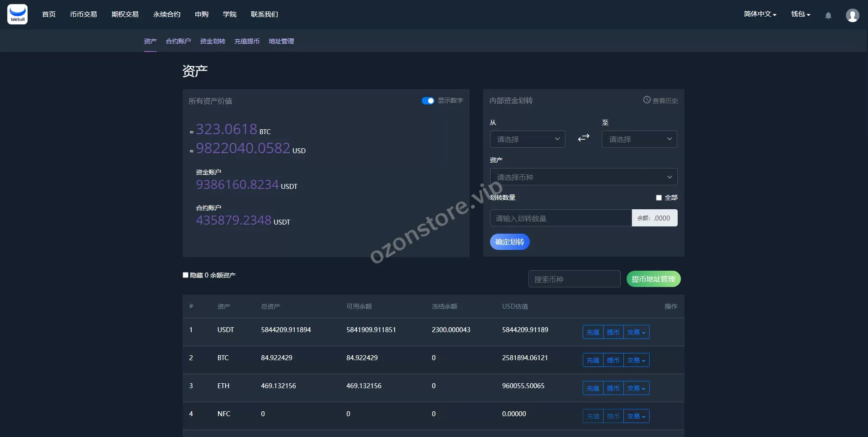Screen dimensions: 868x437
Task: Open the trade dropdown for BTC row
Action: [636, 360]
